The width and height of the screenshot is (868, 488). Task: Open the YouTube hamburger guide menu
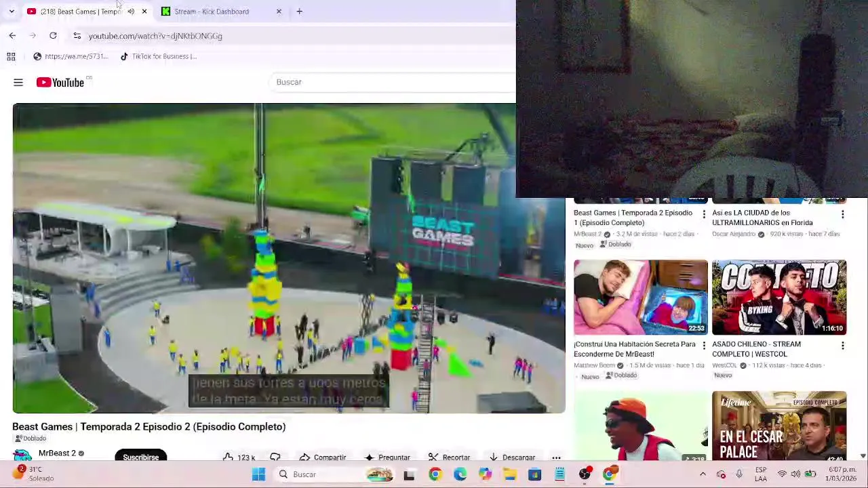(x=18, y=83)
